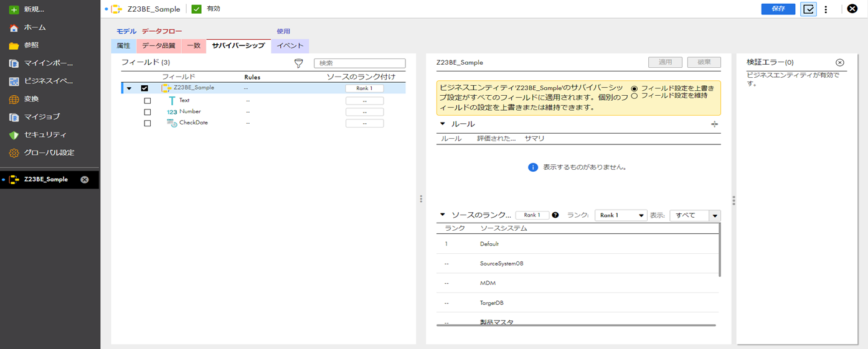Click the Text row rank field
This screenshot has width=868, height=349.
(x=364, y=101)
